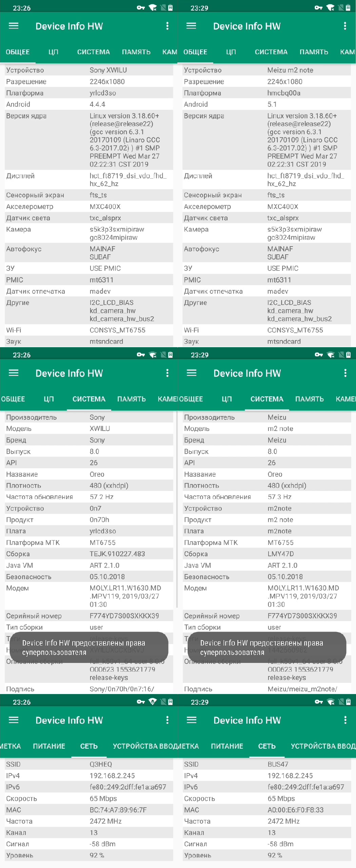The width and height of the screenshot is (356, 868).
Task: Switch to ПИТАНИЕ tab on Q3HEQ network screen
Action: coord(49,746)
